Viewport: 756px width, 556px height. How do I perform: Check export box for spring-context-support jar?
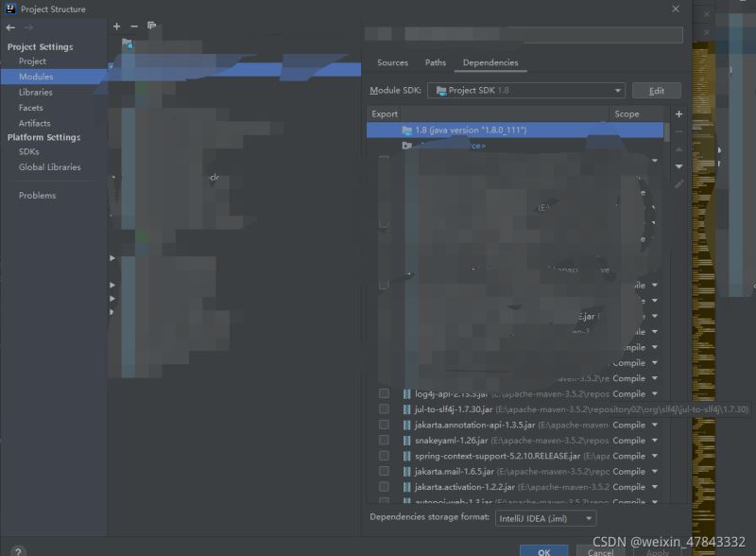(384, 455)
